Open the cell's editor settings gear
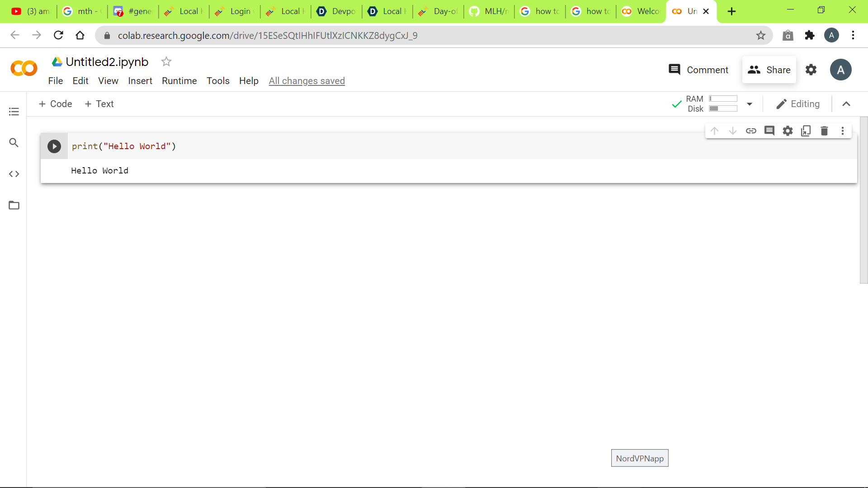The width and height of the screenshot is (868, 488). coord(788,131)
